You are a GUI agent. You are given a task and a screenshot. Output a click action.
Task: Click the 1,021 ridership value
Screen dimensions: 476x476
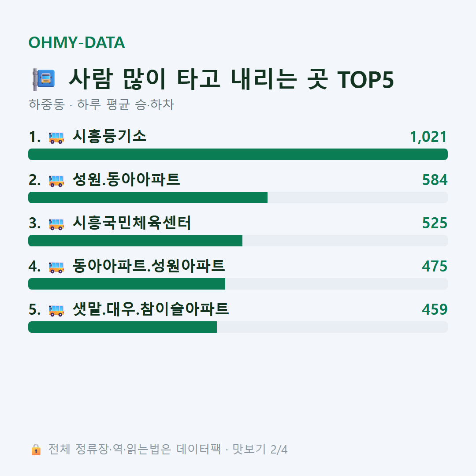tap(428, 137)
